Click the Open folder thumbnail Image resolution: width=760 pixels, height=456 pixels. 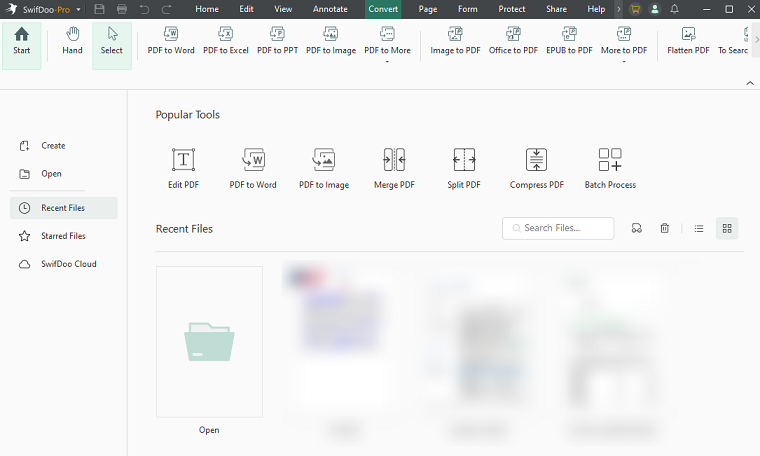tap(209, 342)
